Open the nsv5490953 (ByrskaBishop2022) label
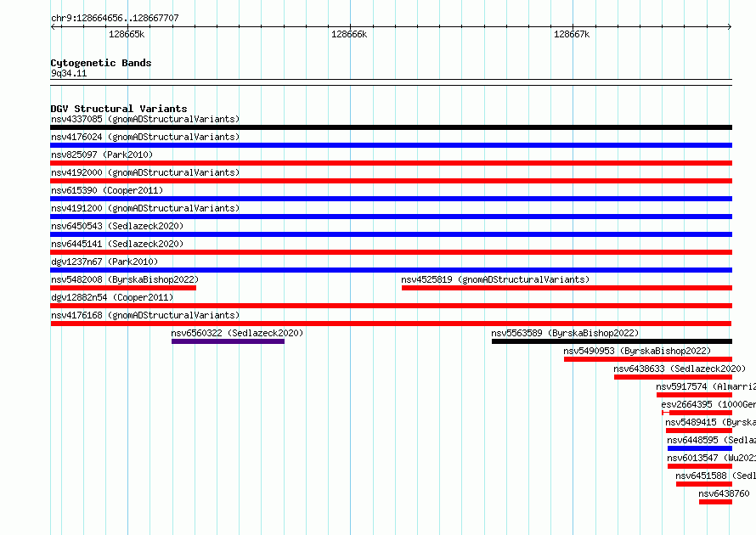The width and height of the screenshot is (756, 535). click(x=637, y=351)
